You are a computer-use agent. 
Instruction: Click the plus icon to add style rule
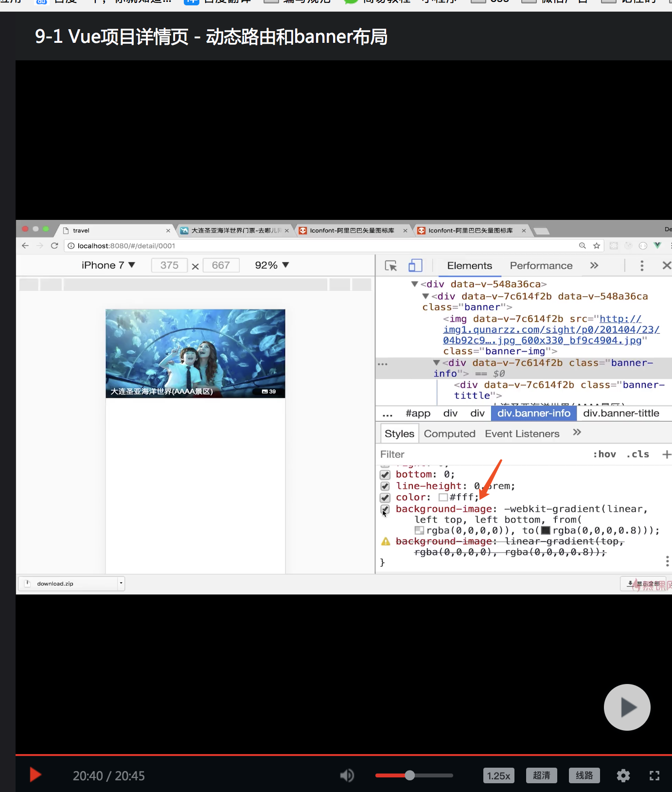click(667, 454)
